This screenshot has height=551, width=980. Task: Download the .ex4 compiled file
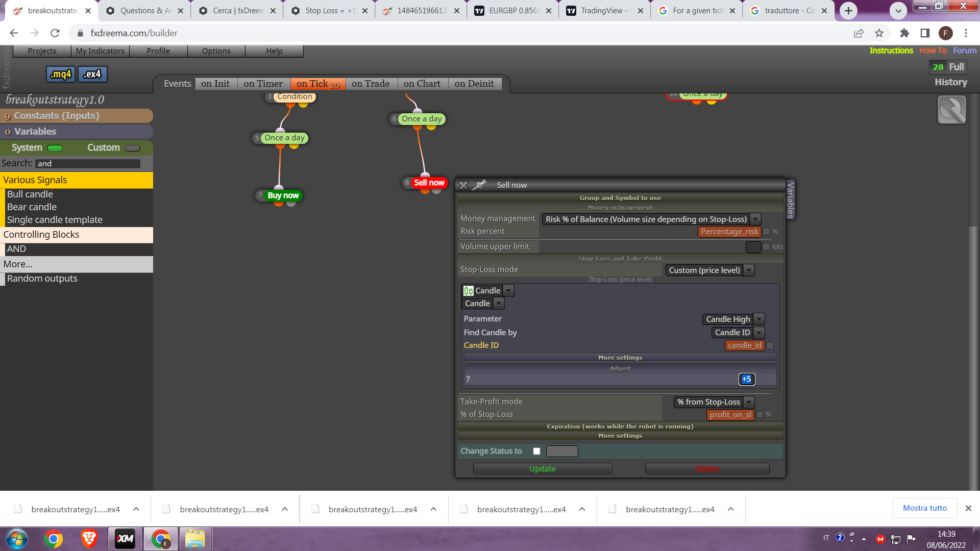pyautogui.click(x=92, y=74)
